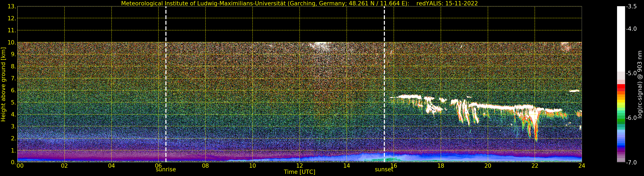Click height-axis tick label '0.'

(13, 163)
